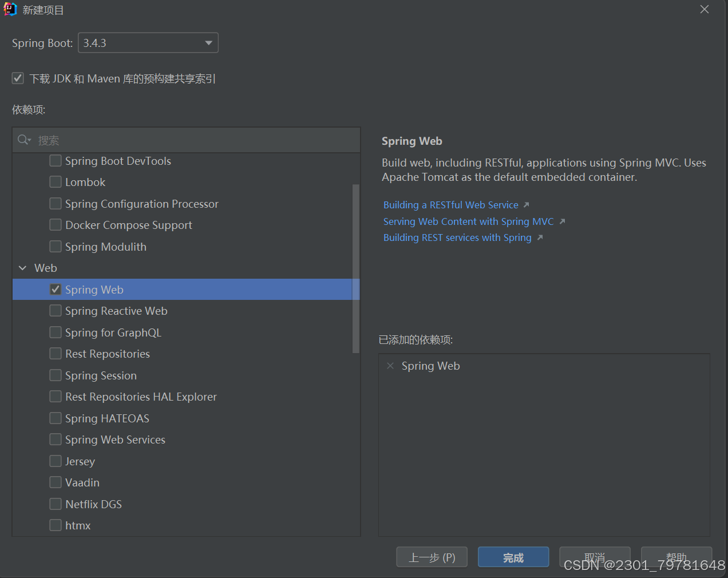Open Building REST services with Spring link

[x=457, y=237]
